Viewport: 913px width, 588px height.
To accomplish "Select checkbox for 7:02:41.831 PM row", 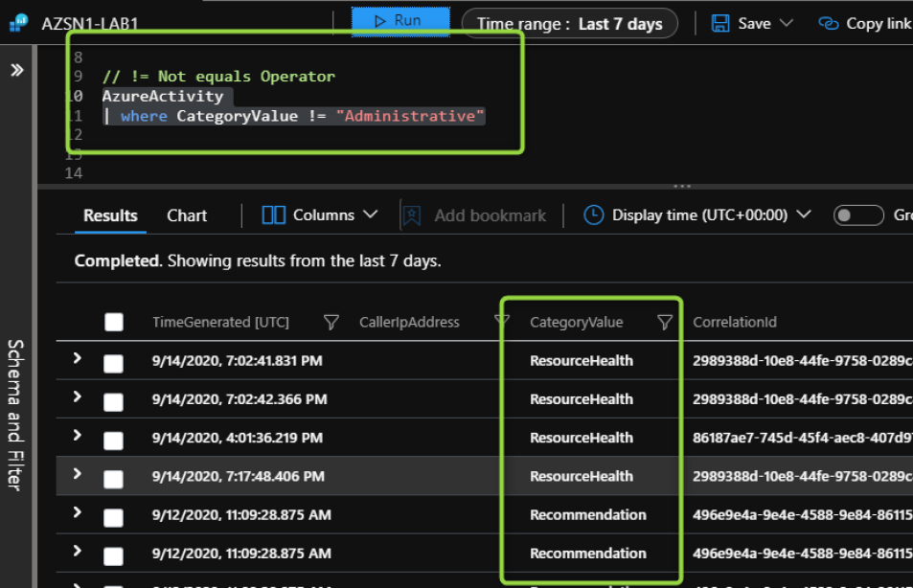I will (113, 364).
